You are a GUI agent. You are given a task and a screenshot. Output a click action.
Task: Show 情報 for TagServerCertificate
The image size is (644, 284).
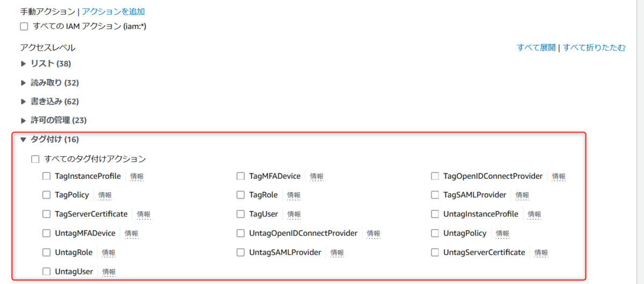[143, 215]
